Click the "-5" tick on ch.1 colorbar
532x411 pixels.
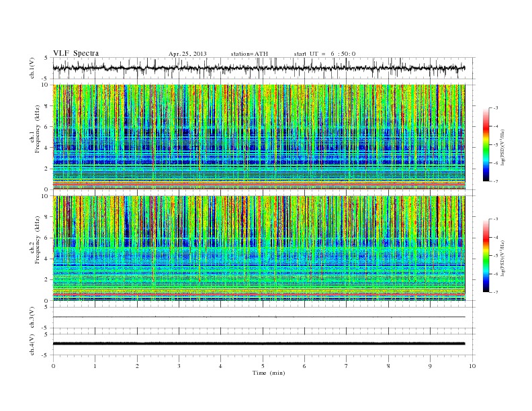(x=495, y=145)
